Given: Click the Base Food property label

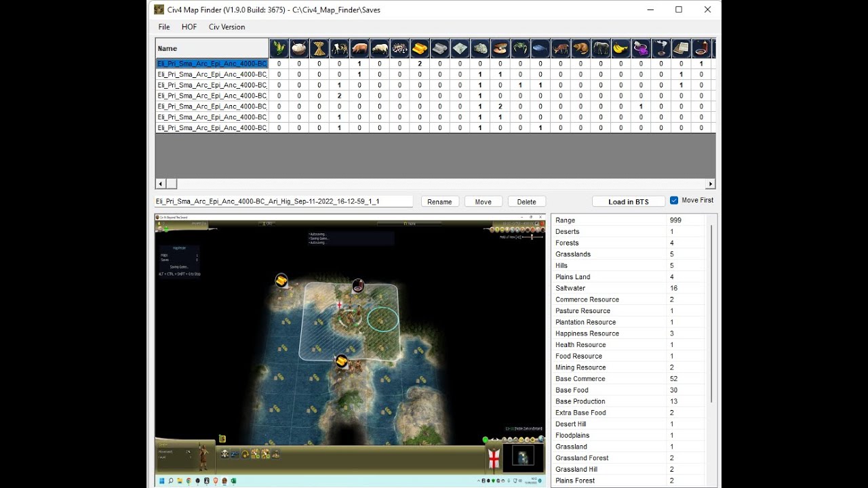Looking at the screenshot, I should (x=572, y=390).
